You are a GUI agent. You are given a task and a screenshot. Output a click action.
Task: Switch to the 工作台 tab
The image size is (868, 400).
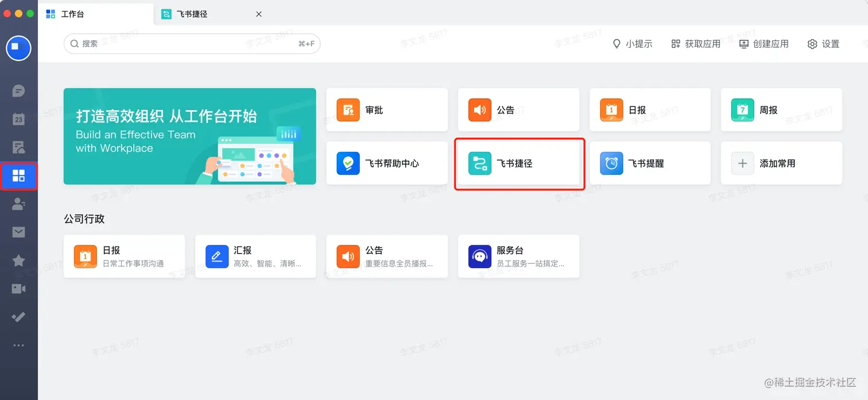[96, 14]
